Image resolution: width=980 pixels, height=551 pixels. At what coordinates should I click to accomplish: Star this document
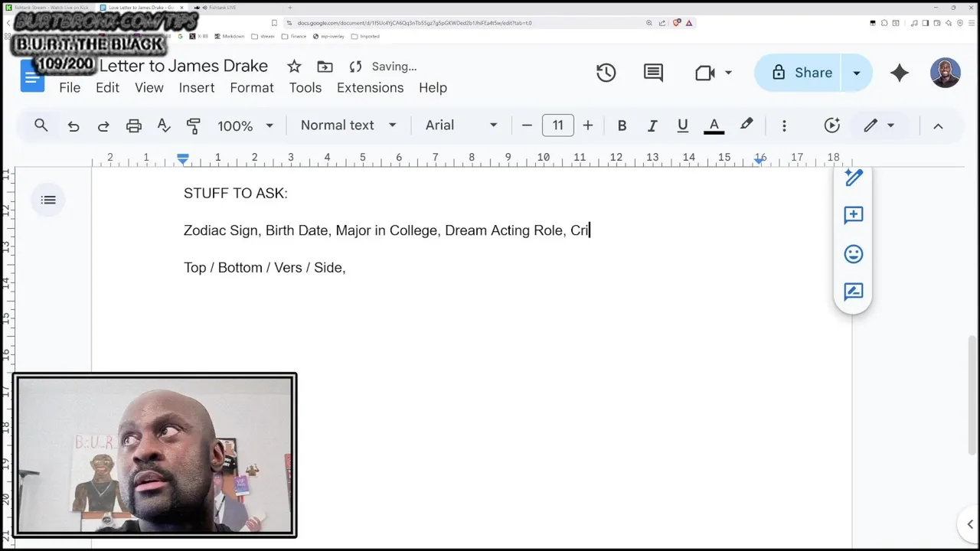(x=294, y=67)
